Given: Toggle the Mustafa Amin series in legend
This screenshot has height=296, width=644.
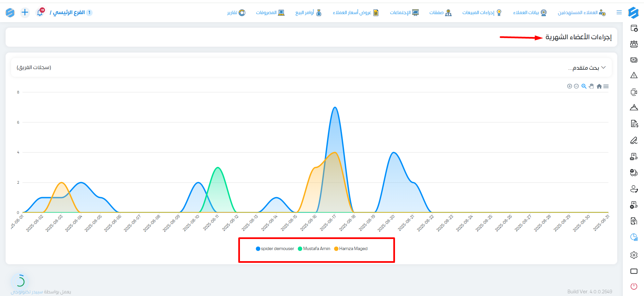Looking at the screenshot, I should [314, 249].
